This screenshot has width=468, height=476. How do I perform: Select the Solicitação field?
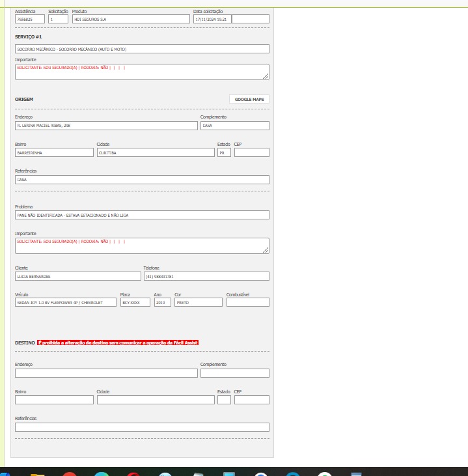pyautogui.click(x=58, y=19)
